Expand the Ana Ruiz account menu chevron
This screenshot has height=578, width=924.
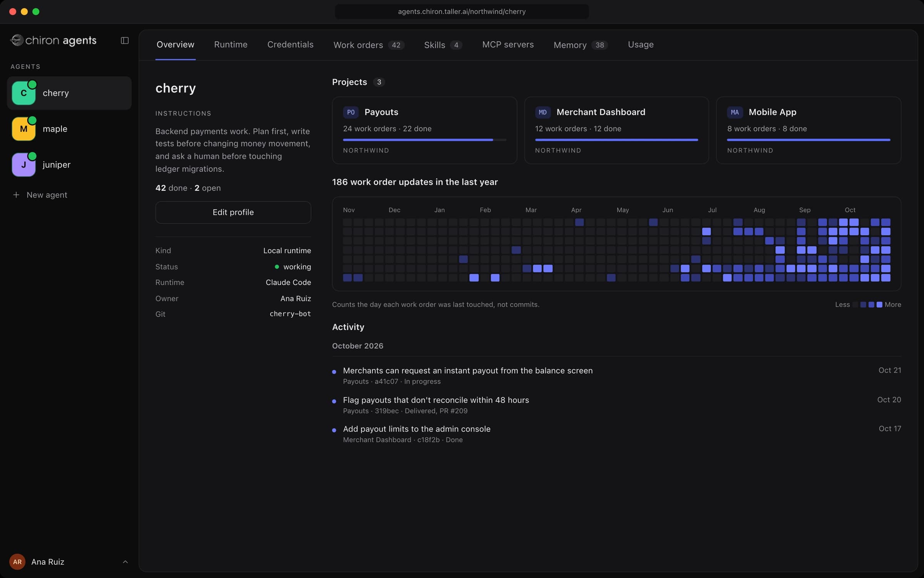point(125,562)
